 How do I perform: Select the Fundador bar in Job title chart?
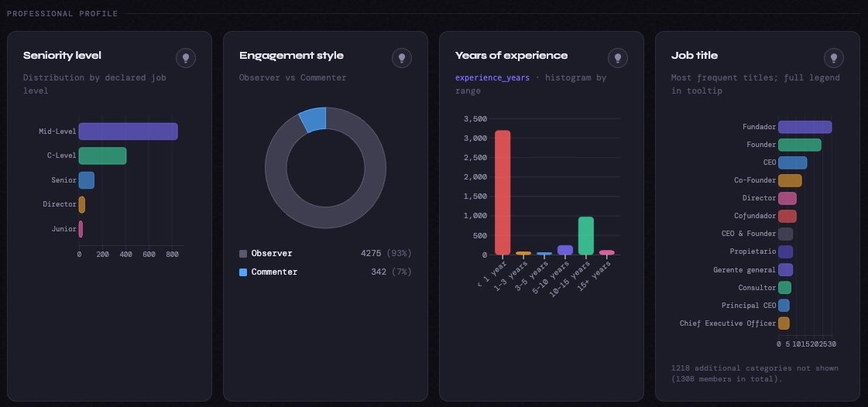(805, 127)
